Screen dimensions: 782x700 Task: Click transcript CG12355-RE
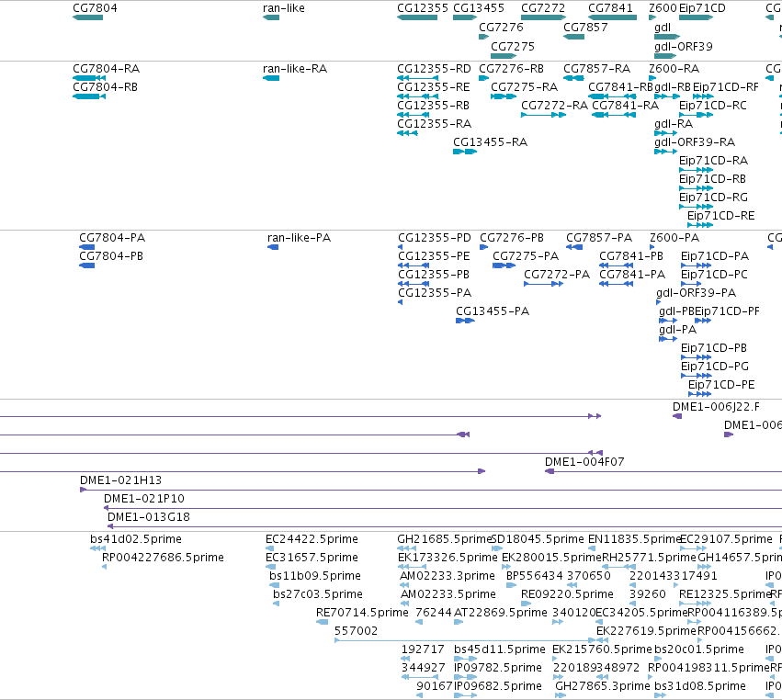[434, 86]
